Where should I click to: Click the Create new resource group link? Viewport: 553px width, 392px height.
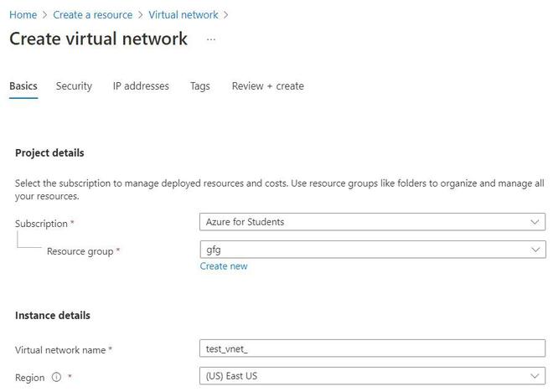tap(224, 266)
